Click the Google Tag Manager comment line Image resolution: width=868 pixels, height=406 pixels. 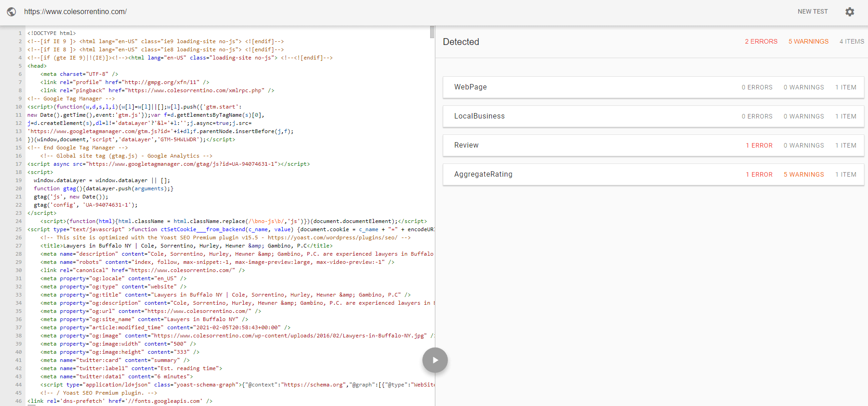(x=71, y=99)
